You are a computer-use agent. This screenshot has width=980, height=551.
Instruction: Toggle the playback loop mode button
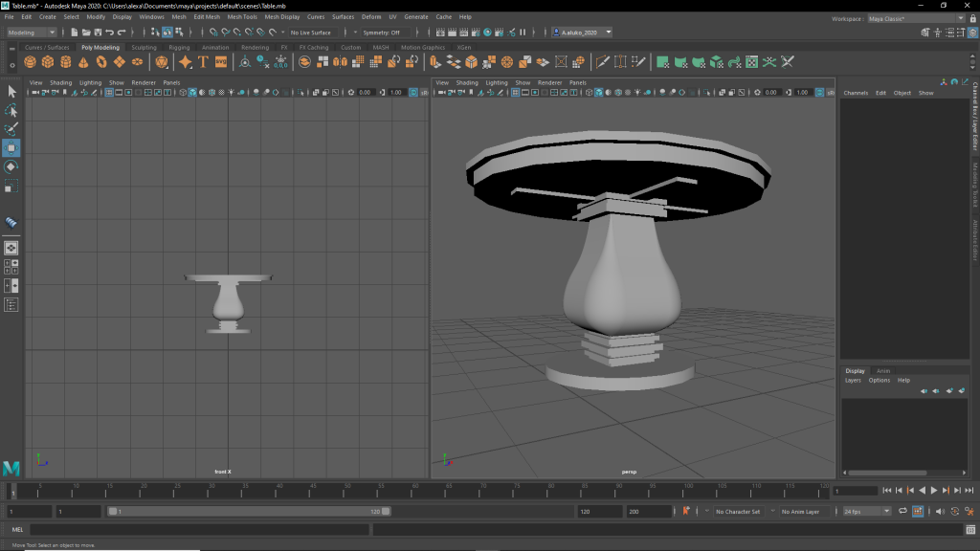point(902,512)
